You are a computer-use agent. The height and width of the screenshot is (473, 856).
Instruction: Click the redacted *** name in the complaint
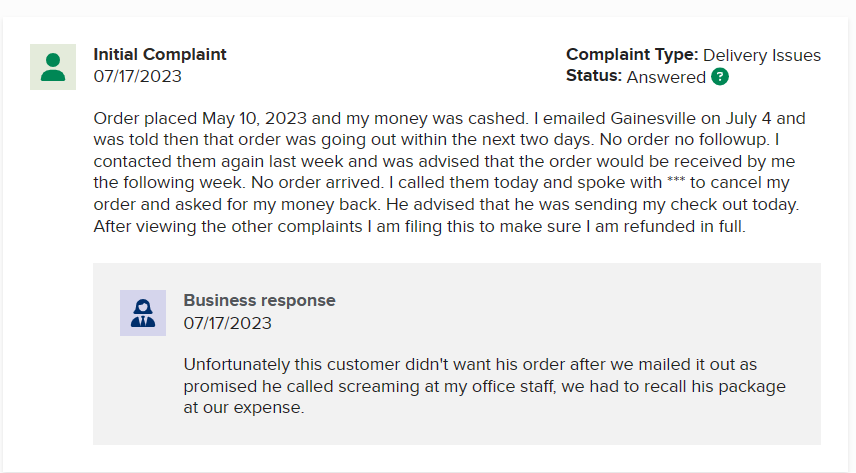[x=676, y=181]
